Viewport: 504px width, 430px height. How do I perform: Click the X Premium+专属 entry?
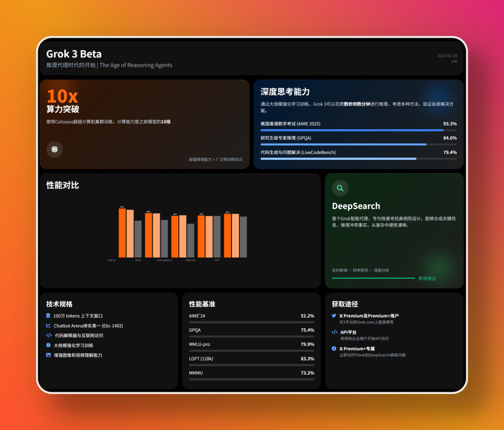[x=357, y=348]
